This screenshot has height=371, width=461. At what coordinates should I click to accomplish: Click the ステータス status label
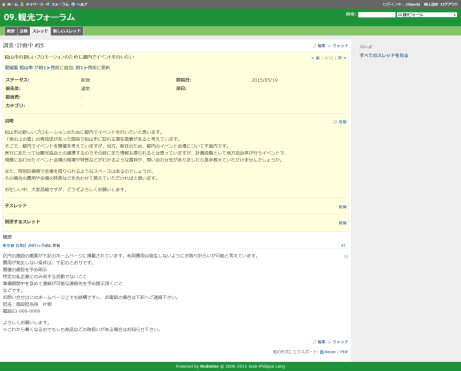click(x=17, y=80)
